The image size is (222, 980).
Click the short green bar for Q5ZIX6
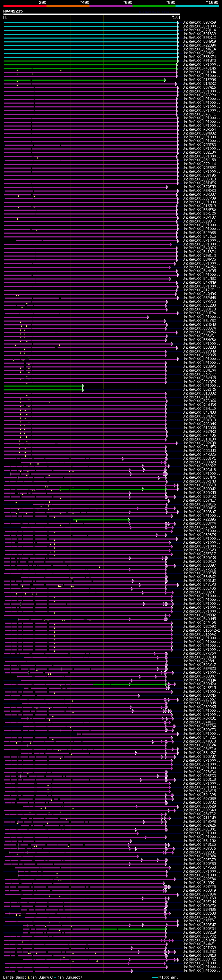tap(44, 390)
